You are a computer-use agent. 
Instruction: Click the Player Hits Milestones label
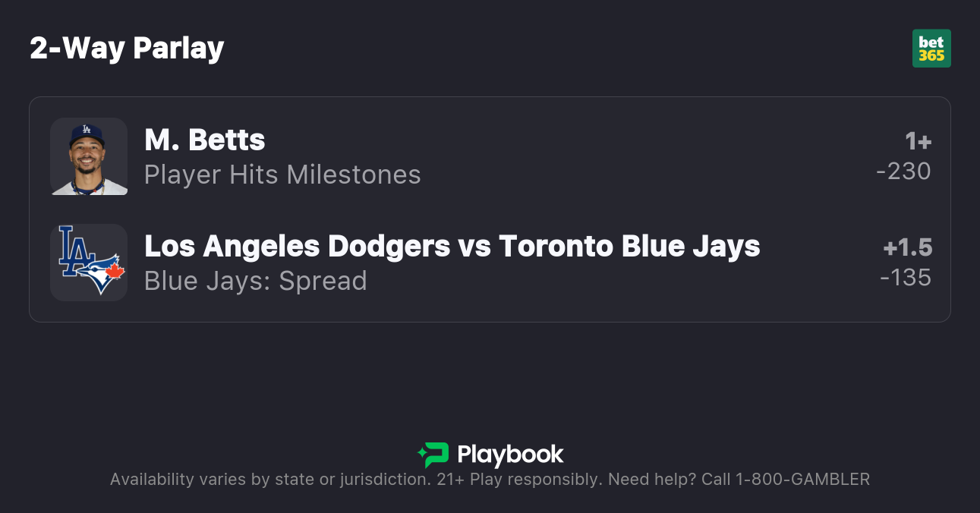[x=282, y=175]
